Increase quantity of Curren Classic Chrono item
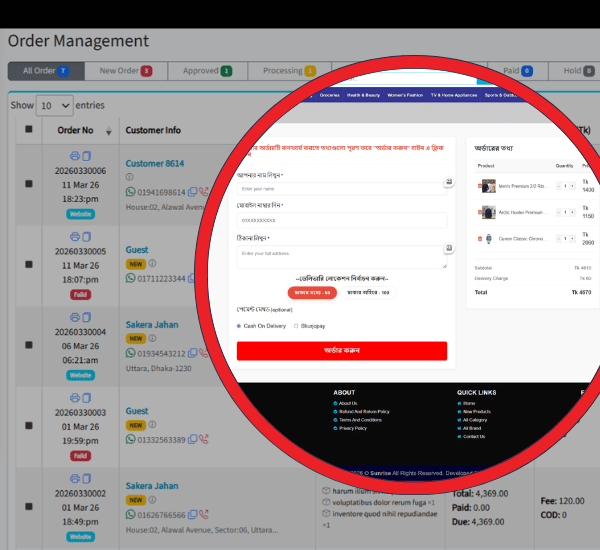Viewport: 600px width, 550px height. 572,238
